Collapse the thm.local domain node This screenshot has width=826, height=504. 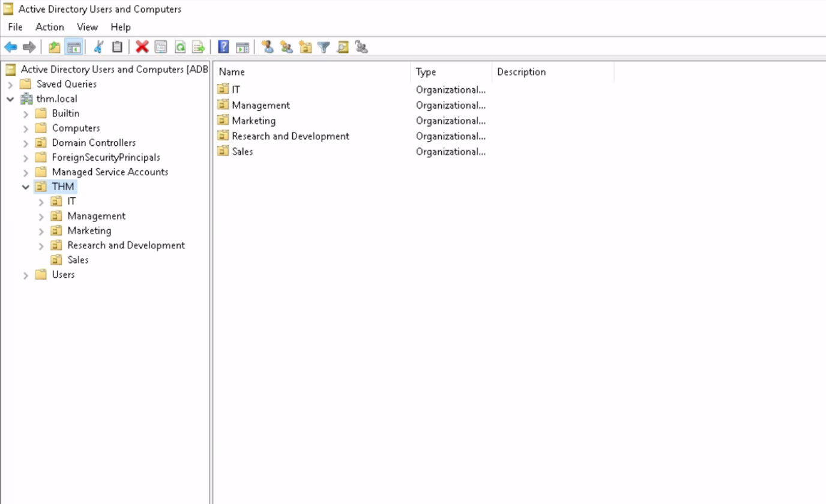pyautogui.click(x=10, y=99)
